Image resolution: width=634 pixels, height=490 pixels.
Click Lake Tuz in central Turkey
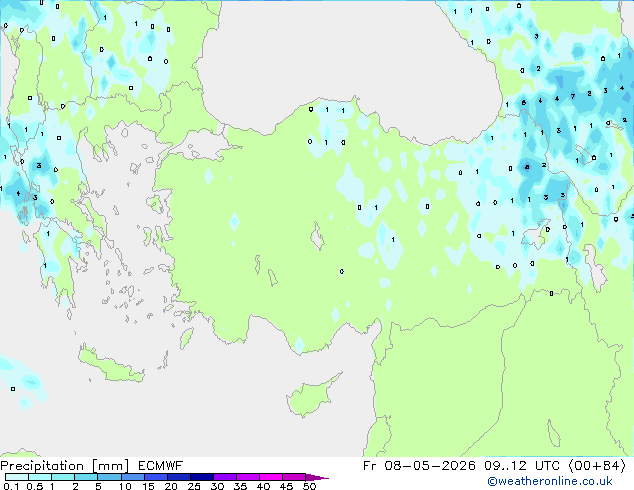[317, 237]
